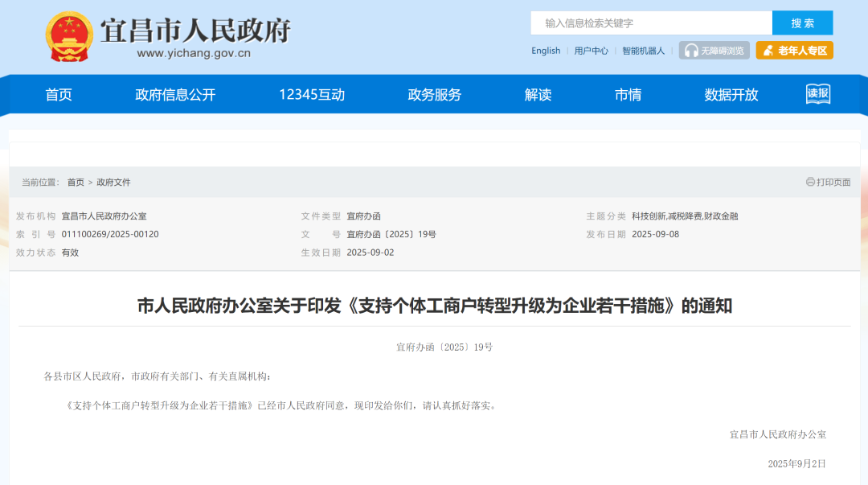This screenshot has width=868, height=485.
Task: Go to 首页 in main navigation bar
Action: [59, 95]
